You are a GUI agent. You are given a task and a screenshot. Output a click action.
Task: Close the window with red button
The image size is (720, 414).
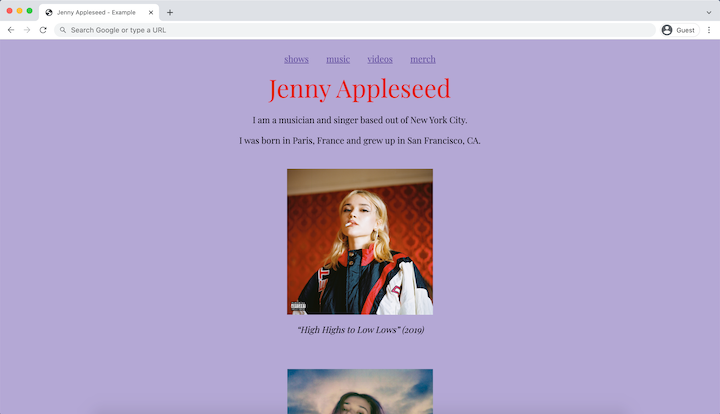(9, 11)
